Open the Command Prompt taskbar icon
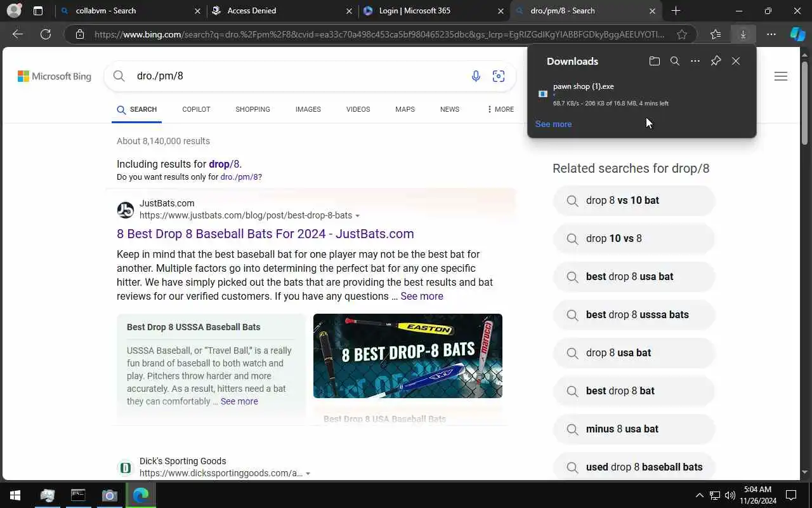Viewport: 812px width, 508px height. tap(78, 495)
